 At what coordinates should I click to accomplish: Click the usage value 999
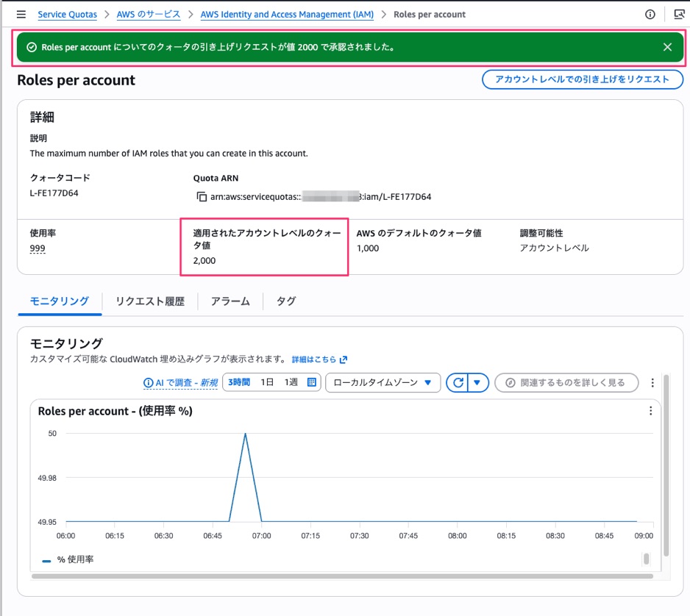[x=38, y=248]
